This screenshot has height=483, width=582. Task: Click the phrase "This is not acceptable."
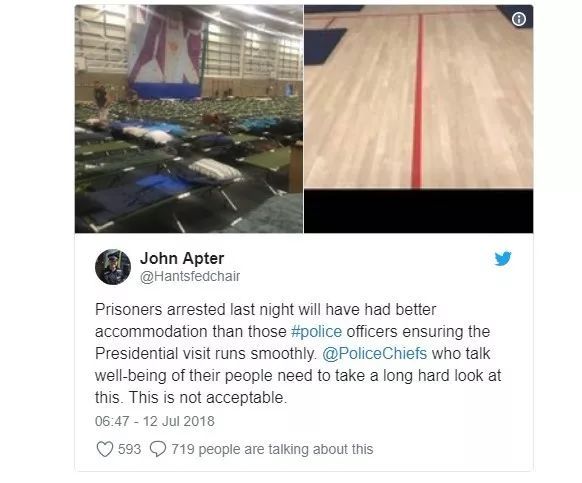point(208,398)
